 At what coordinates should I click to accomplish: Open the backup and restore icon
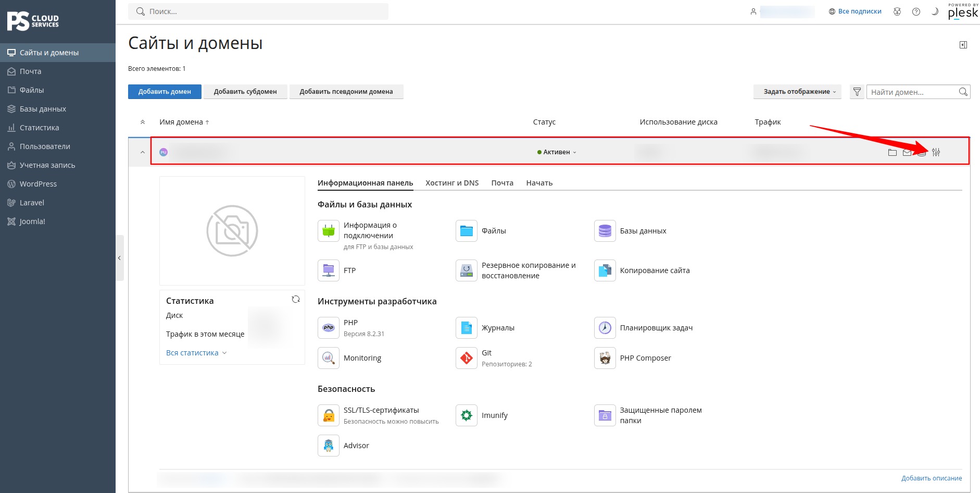467,270
